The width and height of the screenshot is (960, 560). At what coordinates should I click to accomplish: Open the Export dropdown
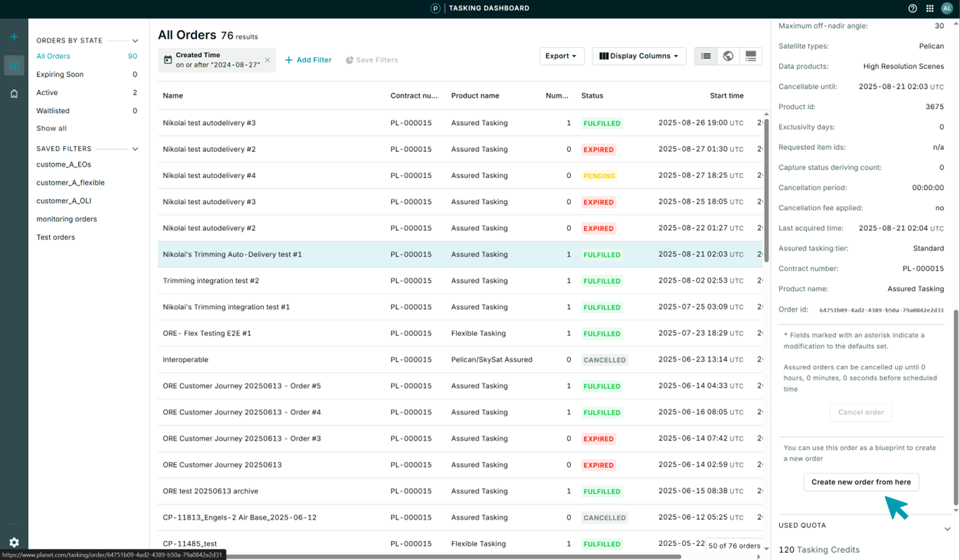561,56
